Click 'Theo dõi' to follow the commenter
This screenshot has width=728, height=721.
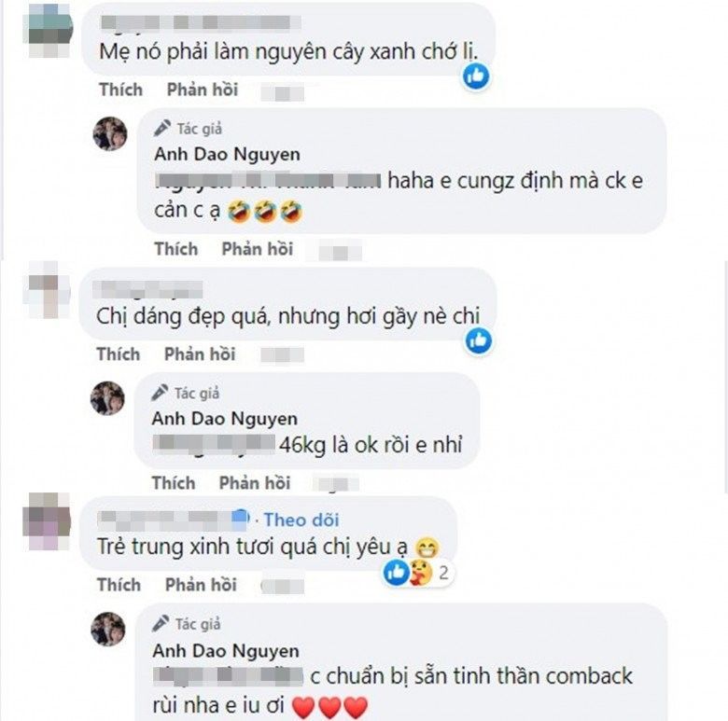pyautogui.click(x=301, y=520)
